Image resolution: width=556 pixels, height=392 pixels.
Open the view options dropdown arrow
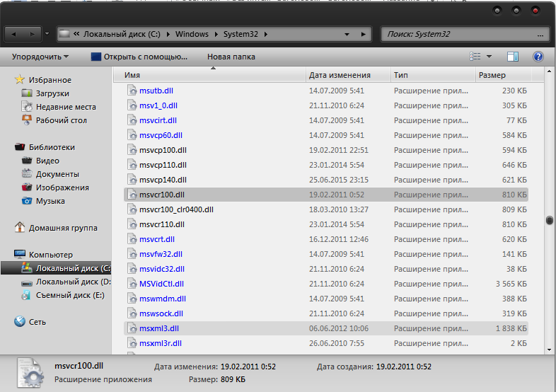click(489, 57)
